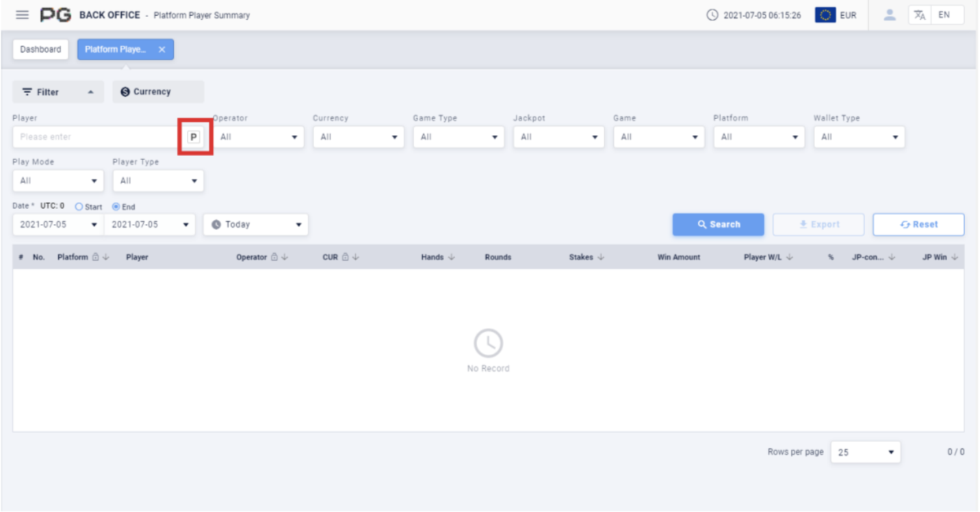
Task: Switch to the Dashboard tab
Action: (x=40, y=49)
